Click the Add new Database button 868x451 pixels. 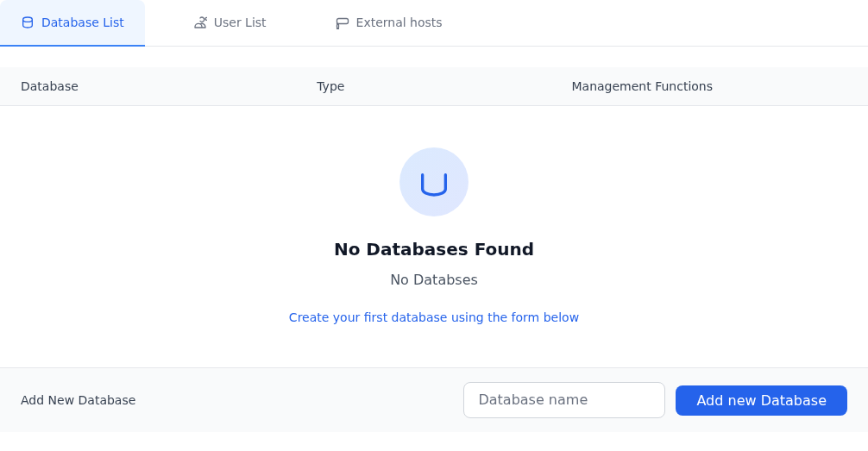click(761, 401)
